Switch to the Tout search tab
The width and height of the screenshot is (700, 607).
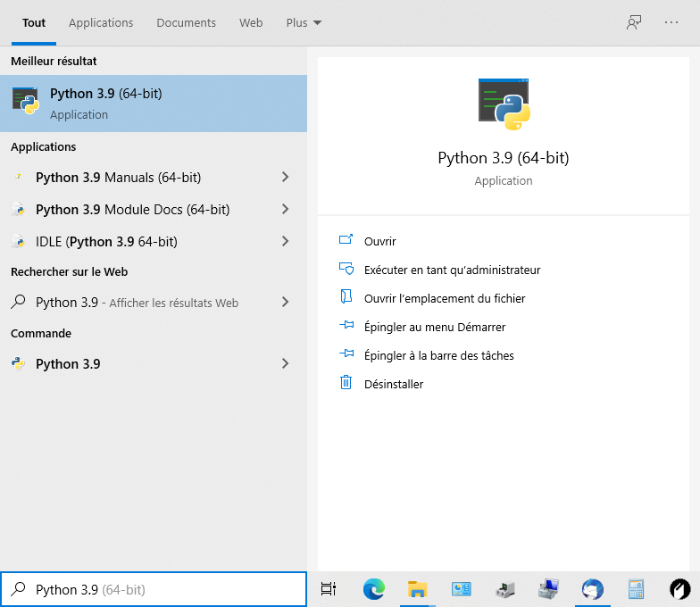click(34, 23)
